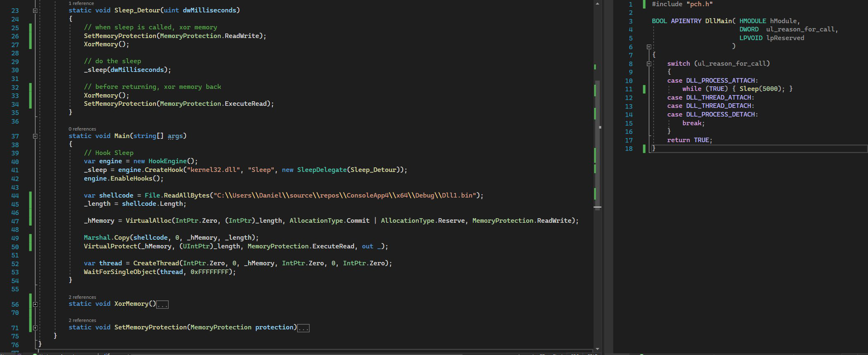The width and height of the screenshot is (868, 355).
Task: Click line number 11 in the DllMain editor
Action: coord(629,89)
